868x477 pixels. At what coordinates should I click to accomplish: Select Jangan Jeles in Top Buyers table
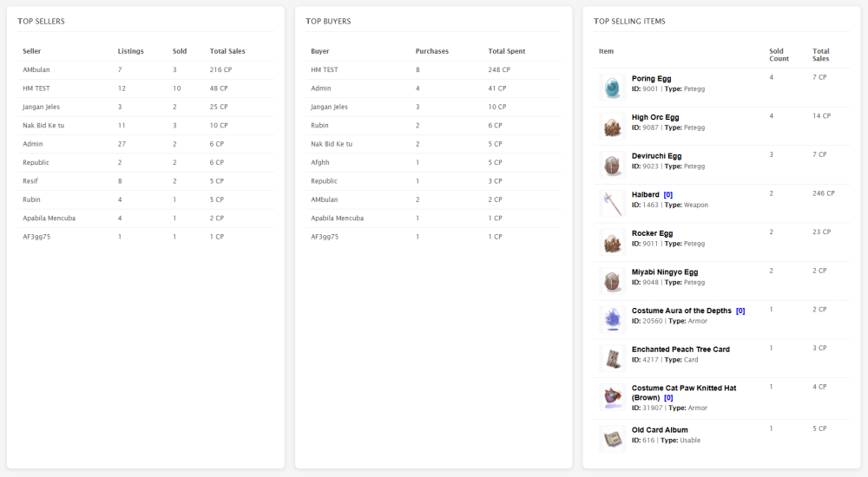[x=329, y=107]
